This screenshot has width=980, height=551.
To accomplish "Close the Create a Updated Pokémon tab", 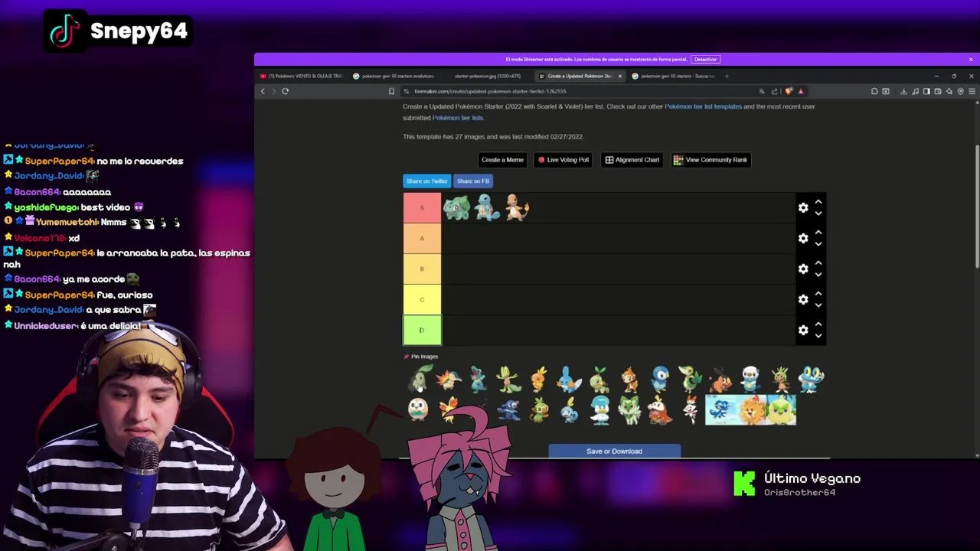I will coord(620,76).
